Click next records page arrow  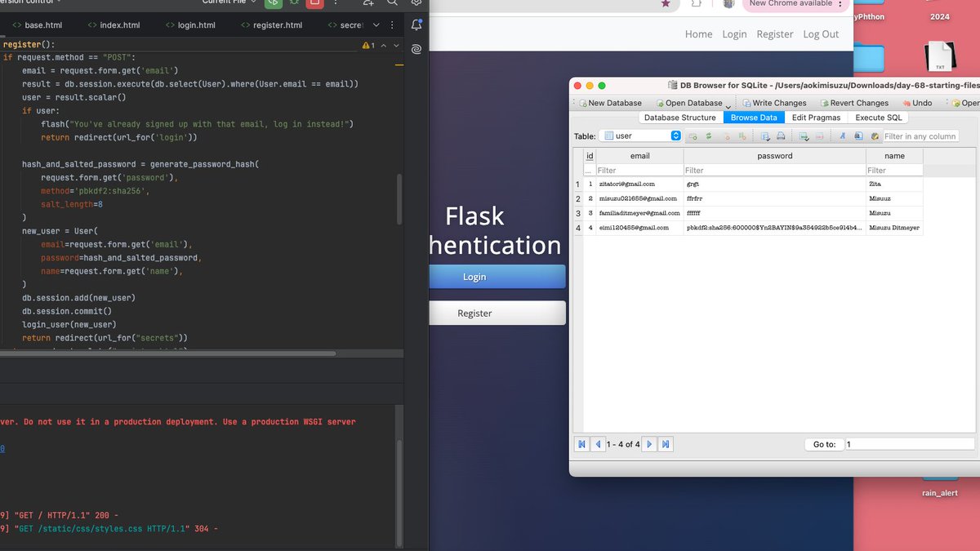tap(649, 444)
